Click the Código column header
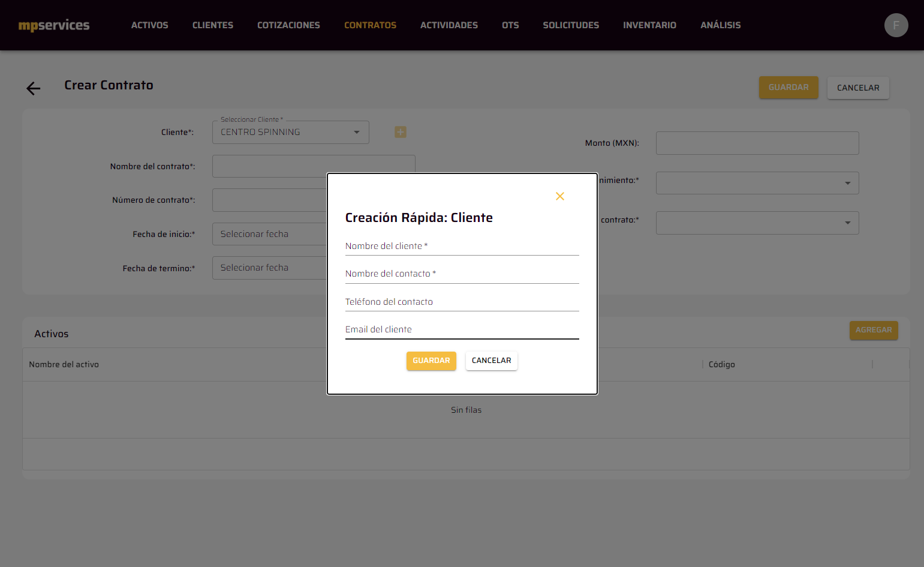The image size is (924, 567). [722, 364]
